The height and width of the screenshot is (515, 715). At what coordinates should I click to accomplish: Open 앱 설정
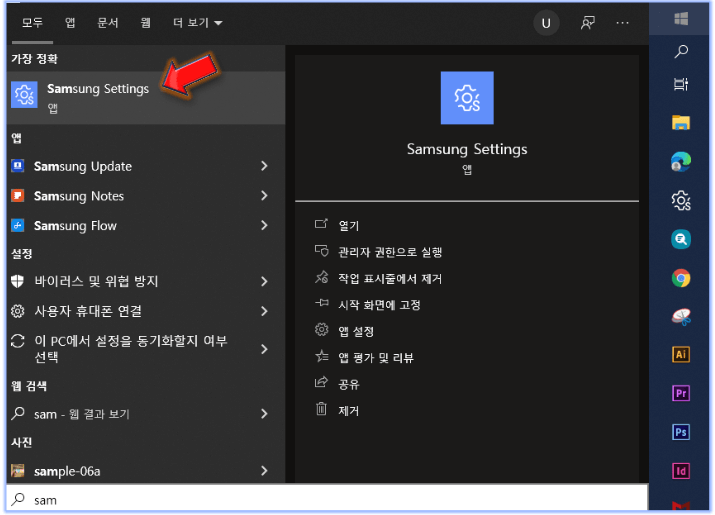coord(356,331)
